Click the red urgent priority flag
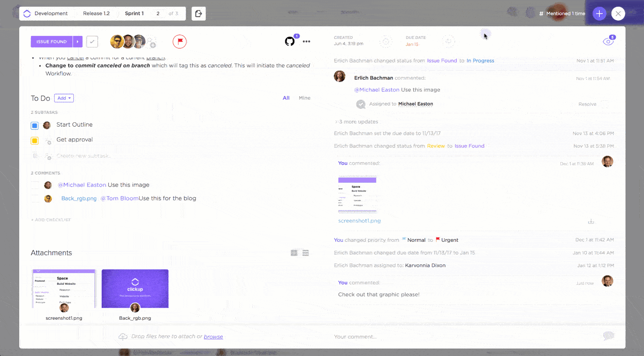This screenshot has height=356, width=644. click(180, 42)
